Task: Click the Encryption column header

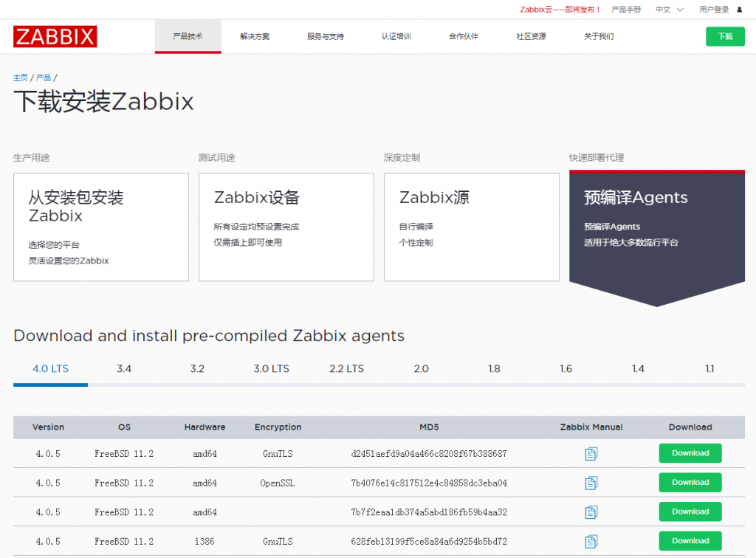Action: point(278,427)
